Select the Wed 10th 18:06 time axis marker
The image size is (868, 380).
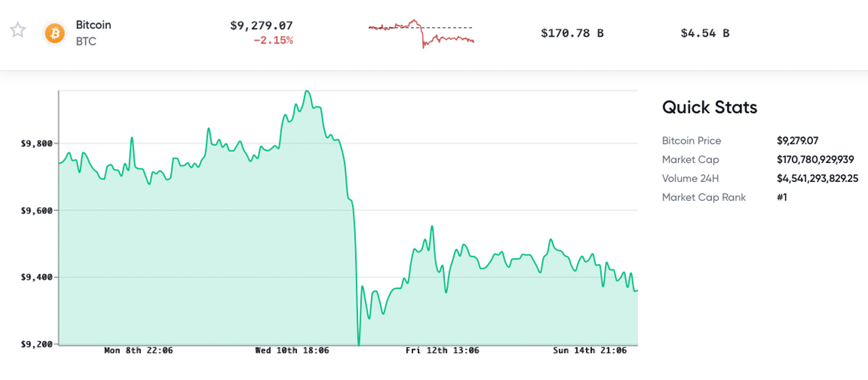pos(292,351)
